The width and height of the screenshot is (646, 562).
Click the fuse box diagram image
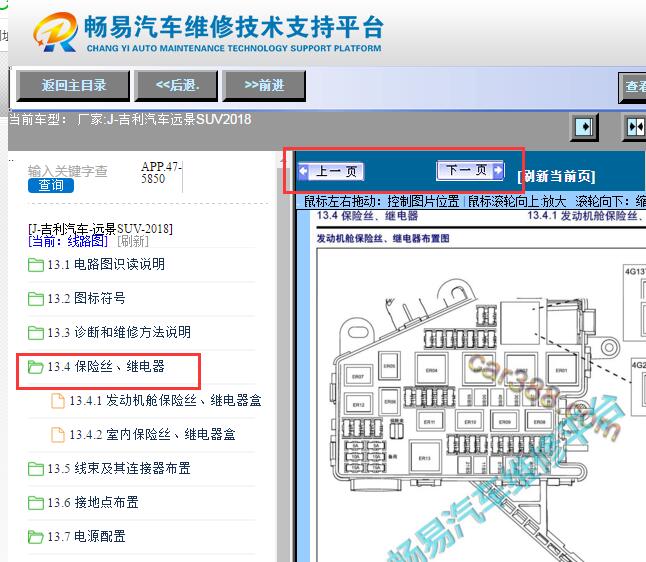point(480,406)
